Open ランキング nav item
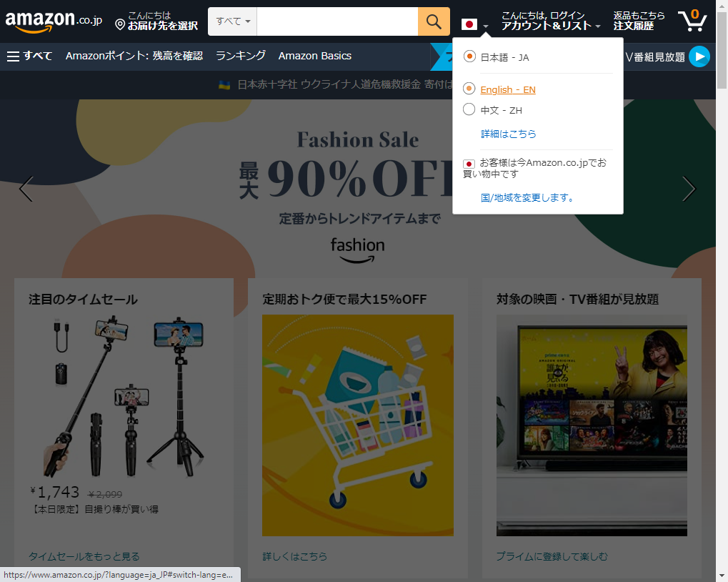728x582 pixels. coord(241,56)
